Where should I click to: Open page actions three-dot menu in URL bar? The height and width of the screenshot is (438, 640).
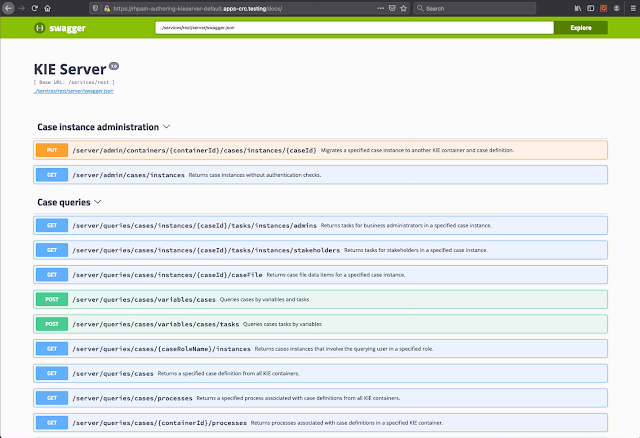pos(380,8)
